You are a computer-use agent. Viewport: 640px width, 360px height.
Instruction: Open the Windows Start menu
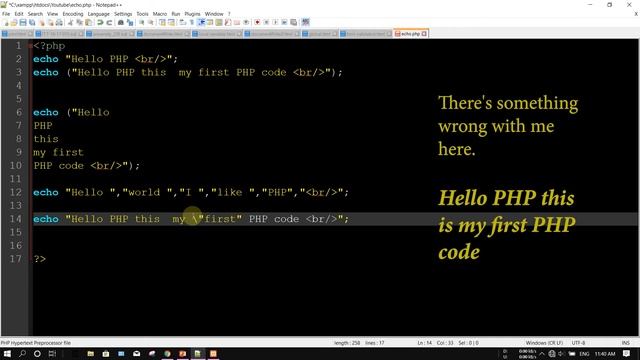pos(7,353)
